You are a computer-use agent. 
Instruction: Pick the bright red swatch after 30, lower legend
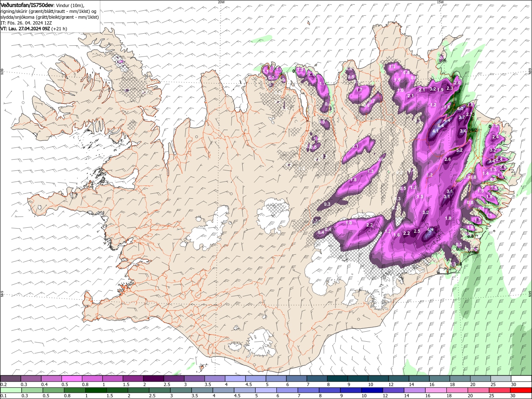(x=521, y=390)
